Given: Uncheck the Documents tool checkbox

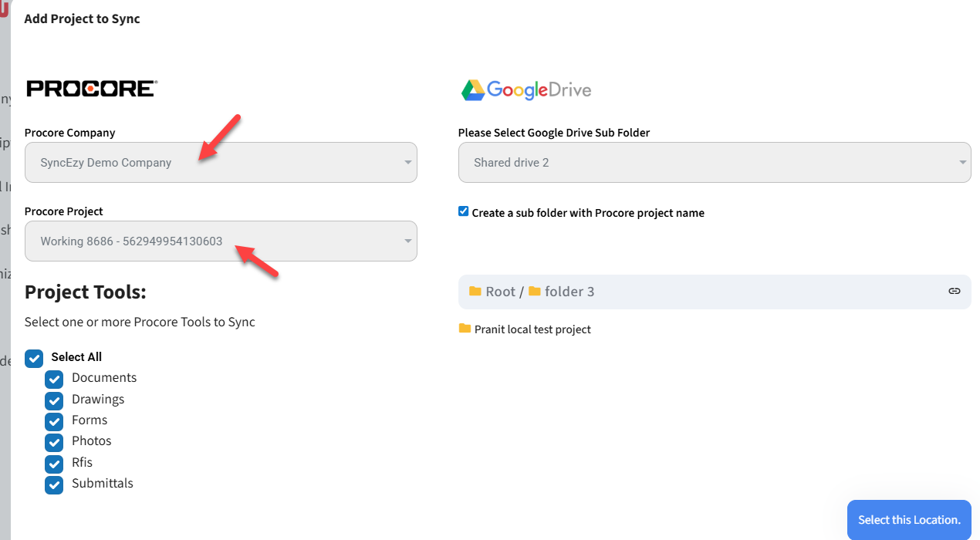Looking at the screenshot, I should pos(54,379).
